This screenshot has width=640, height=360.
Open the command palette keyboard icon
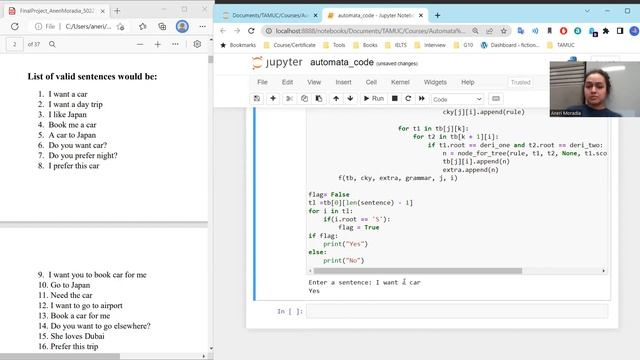pyautogui.click(x=496, y=98)
